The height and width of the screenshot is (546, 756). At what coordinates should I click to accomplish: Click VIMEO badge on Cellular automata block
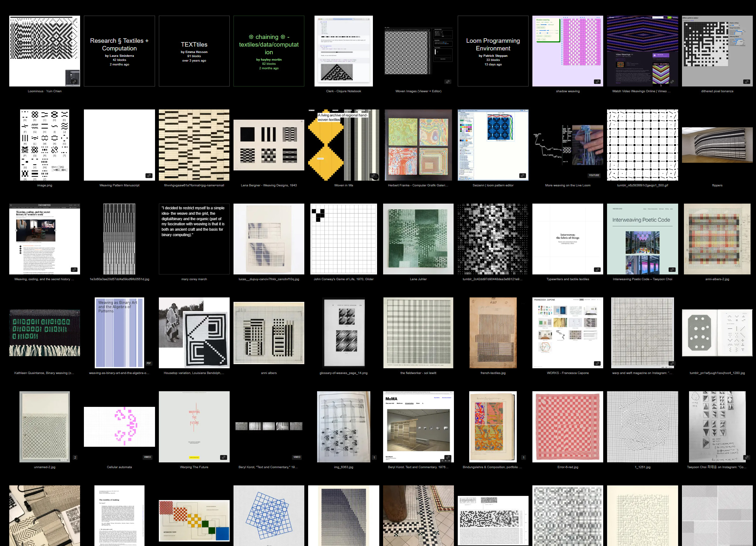pos(147,457)
